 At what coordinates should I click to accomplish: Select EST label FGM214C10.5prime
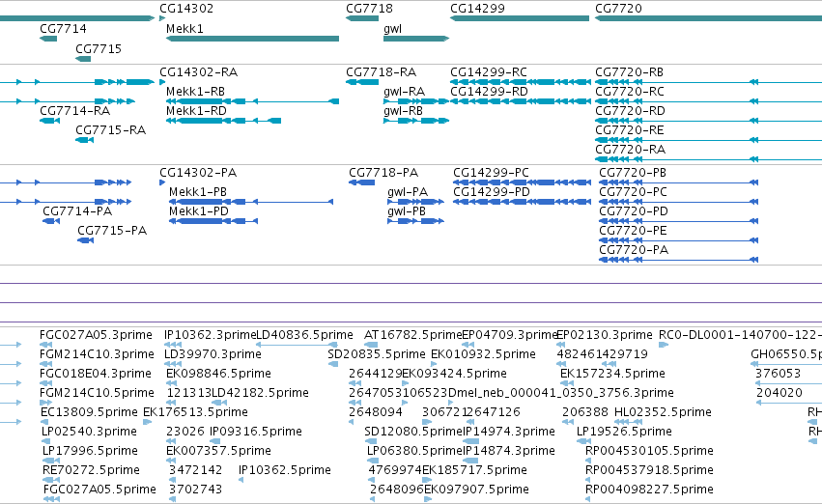click(x=97, y=394)
